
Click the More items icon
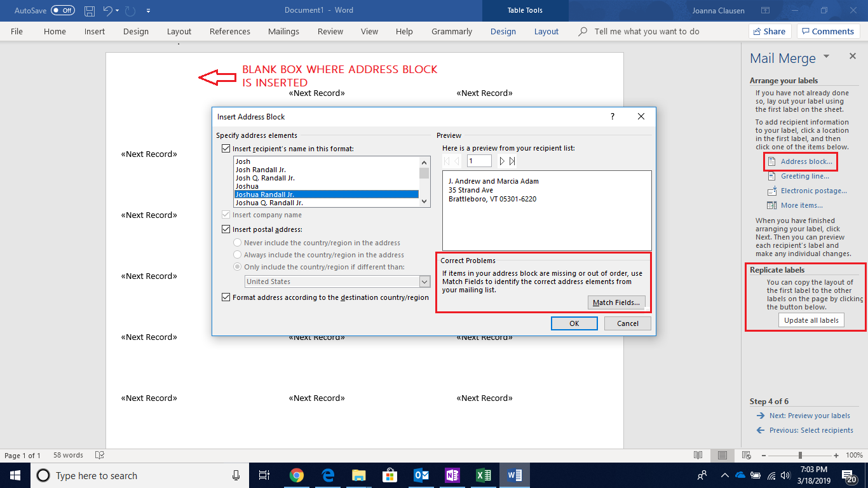[x=771, y=205]
